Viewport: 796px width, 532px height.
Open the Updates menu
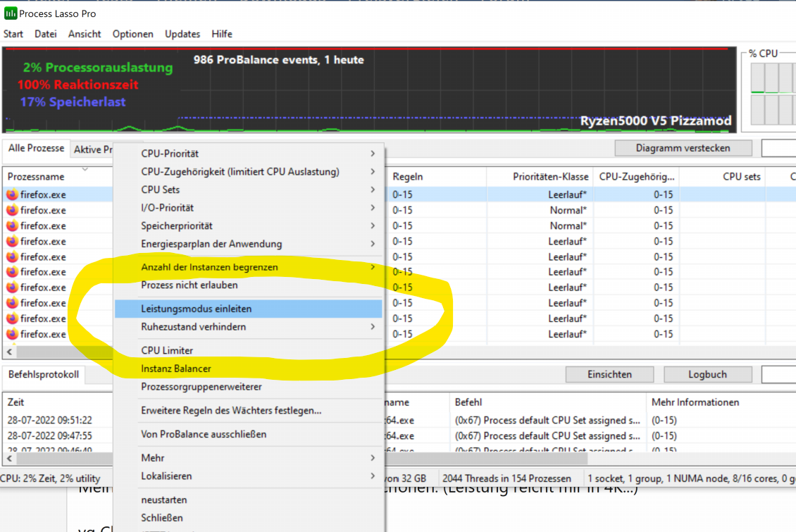(x=182, y=34)
